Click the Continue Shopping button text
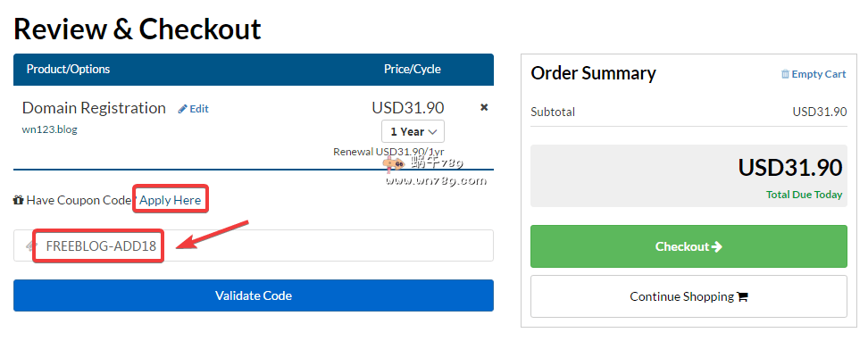This screenshot has width=868, height=341. click(682, 296)
